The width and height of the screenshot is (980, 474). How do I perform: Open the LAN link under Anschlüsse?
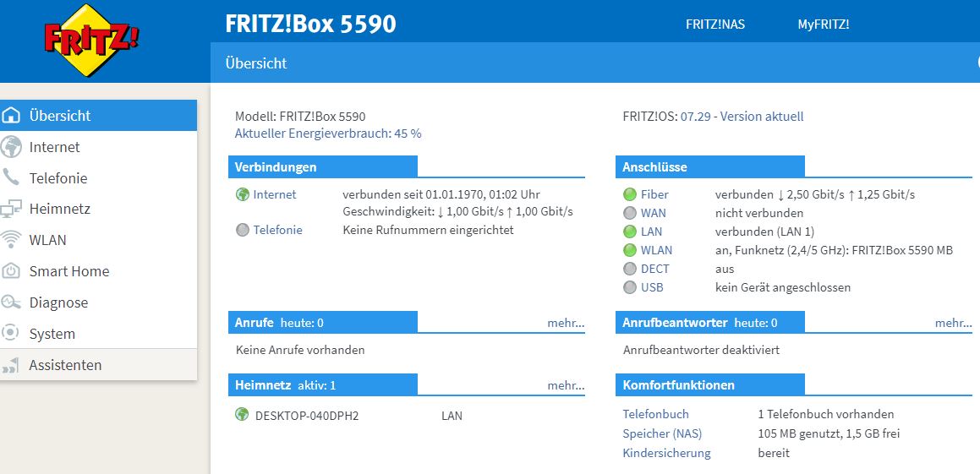point(651,232)
